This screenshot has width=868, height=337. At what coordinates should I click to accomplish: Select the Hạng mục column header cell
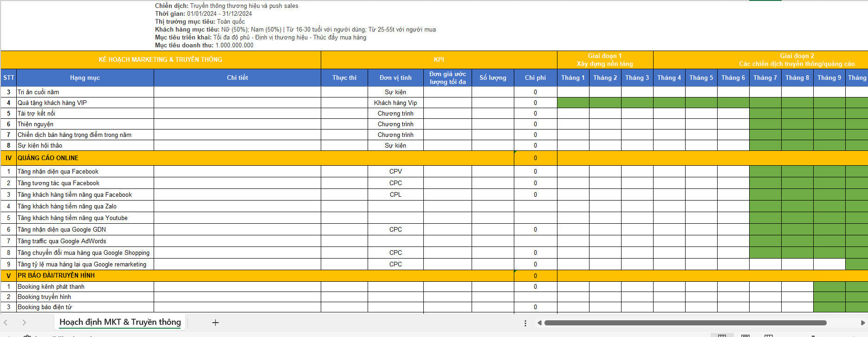85,78
